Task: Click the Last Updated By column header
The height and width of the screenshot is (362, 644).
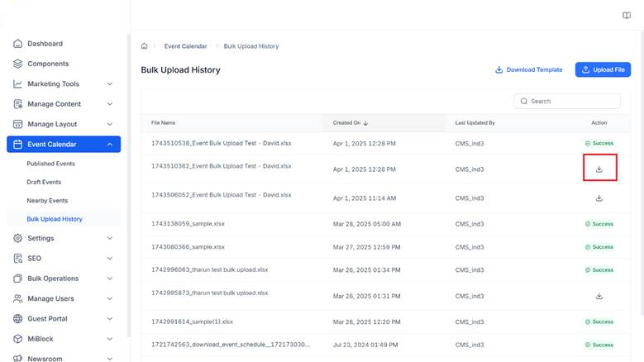Action: (475, 122)
